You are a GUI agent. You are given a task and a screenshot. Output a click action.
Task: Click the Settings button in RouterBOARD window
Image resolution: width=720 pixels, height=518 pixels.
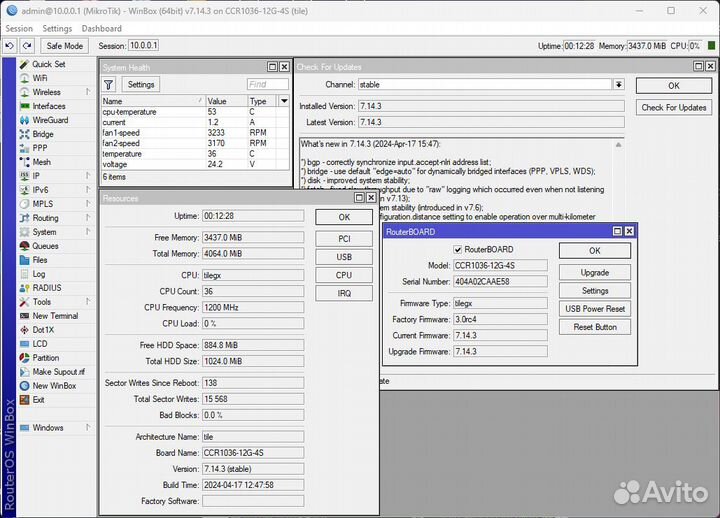click(x=595, y=291)
